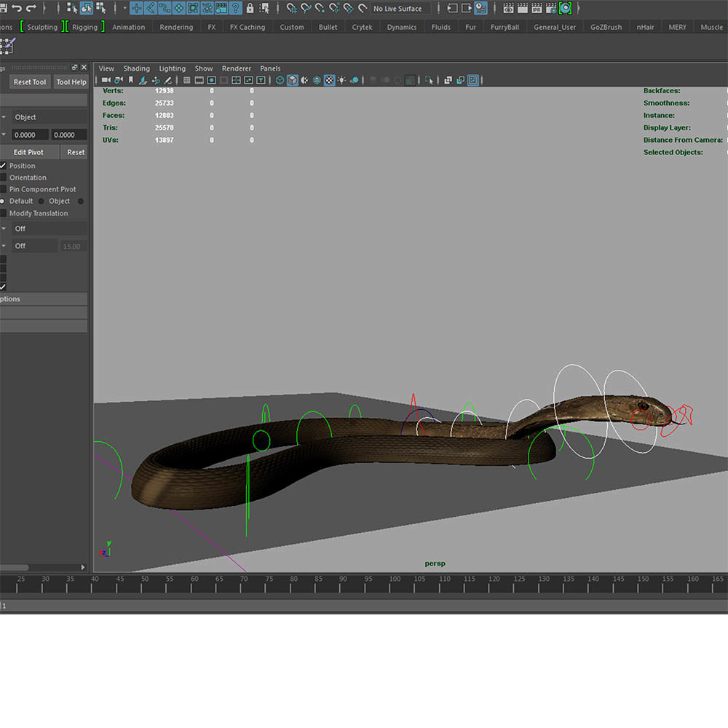This screenshot has height=728, width=728.
Task: Click the lock selection padlock icon
Action: pyautogui.click(x=250, y=8)
